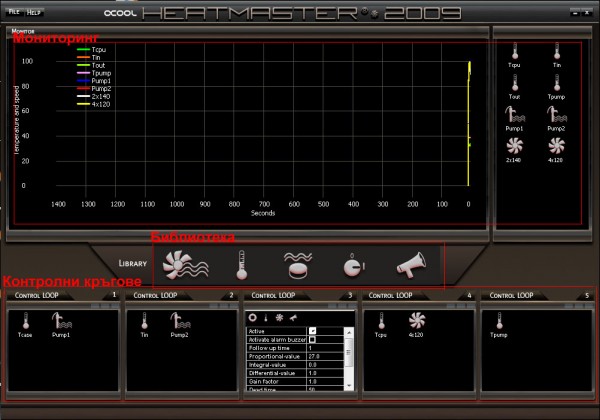This screenshot has width=600, height=420.
Task: Open small thermometer tab in Control Loop 3
Action: click(x=266, y=317)
